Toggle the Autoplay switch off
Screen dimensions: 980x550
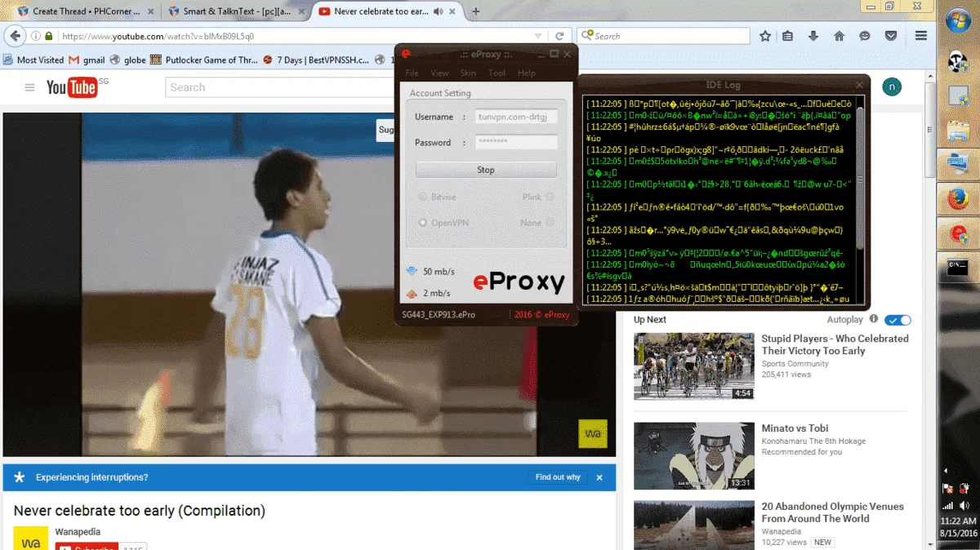click(x=898, y=320)
